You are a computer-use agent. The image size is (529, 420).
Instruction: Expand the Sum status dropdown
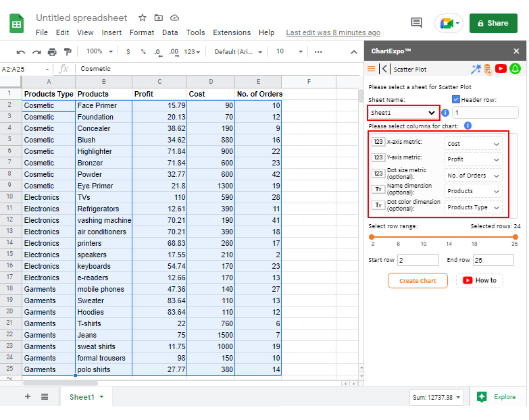(x=436, y=398)
